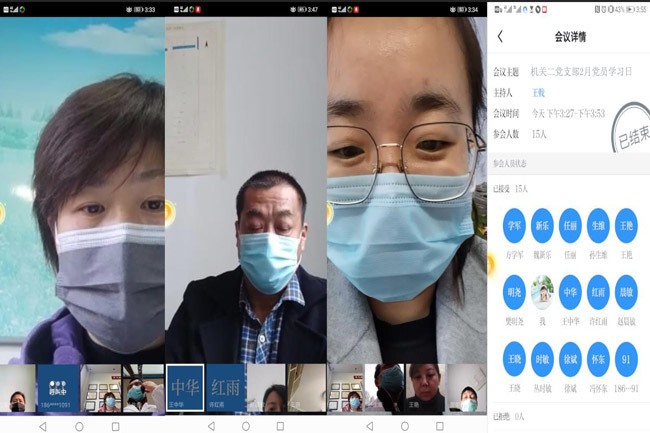Select the 会议详情 page title
Screen dimensions: 650x433
pos(570,37)
